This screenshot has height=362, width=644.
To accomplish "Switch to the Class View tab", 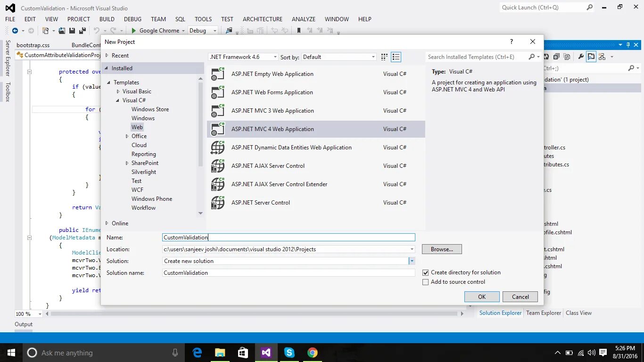I will point(578,313).
